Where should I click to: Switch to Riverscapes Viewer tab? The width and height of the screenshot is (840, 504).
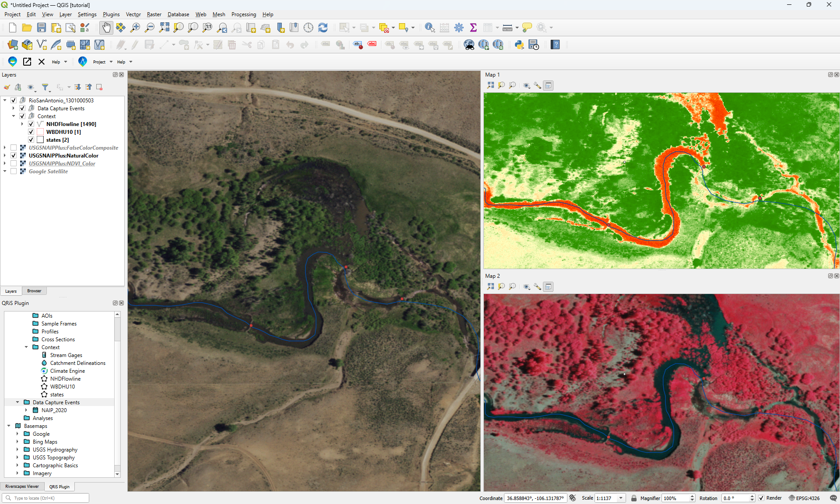point(22,486)
